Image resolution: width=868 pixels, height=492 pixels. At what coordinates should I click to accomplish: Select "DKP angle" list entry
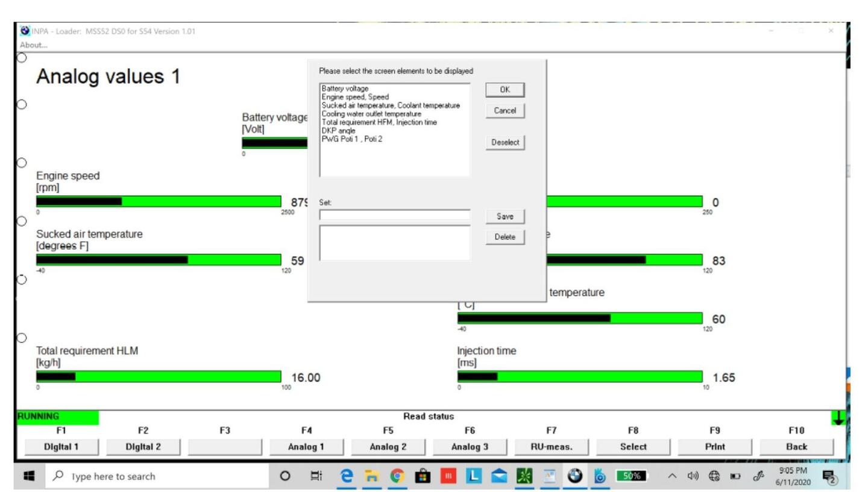pyautogui.click(x=339, y=130)
